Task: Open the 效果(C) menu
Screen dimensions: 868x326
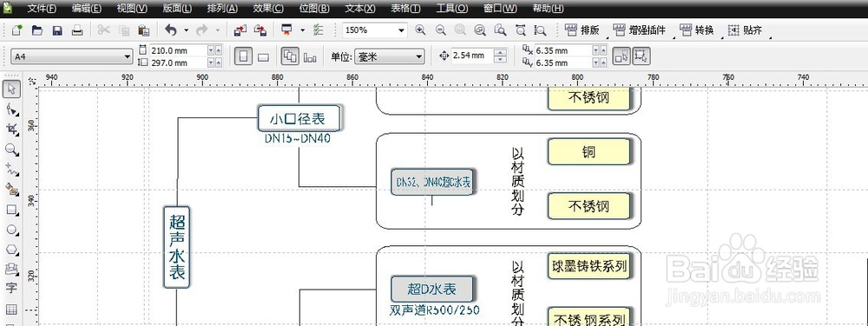Action: pyautogui.click(x=268, y=9)
